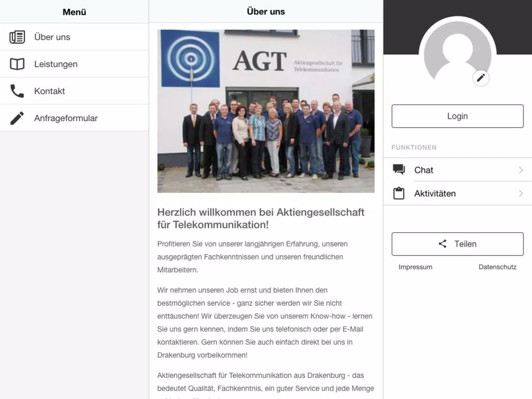The width and height of the screenshot is (532, 399).
Task: Click the edit pencil on profile avatar
Action: point(481,78)
